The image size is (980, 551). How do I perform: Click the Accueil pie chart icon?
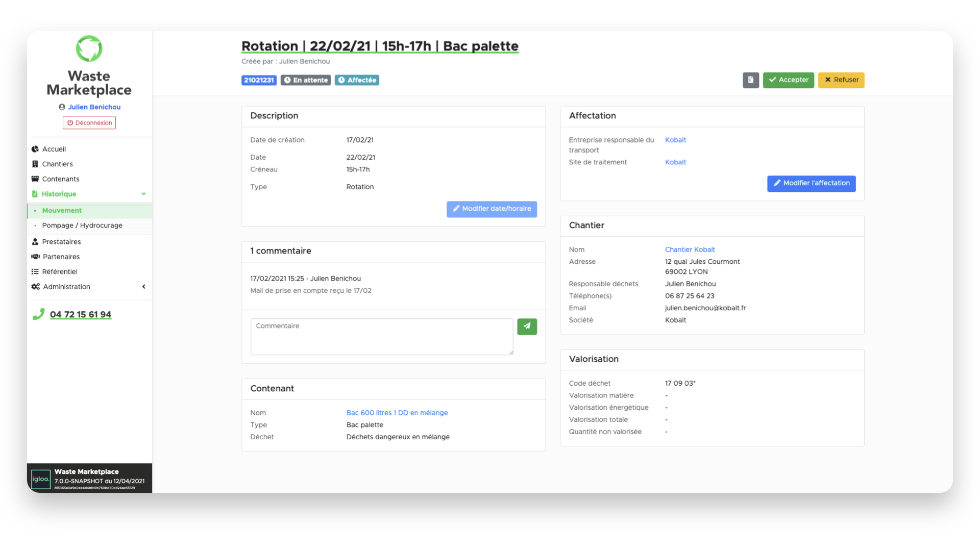click(x=35, y=149)
